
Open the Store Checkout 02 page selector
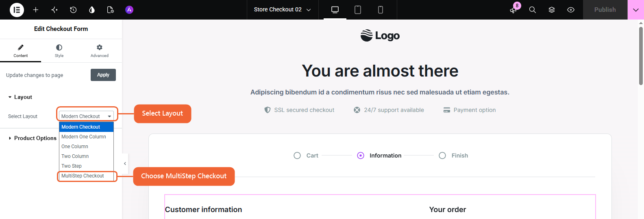[283, 10]
